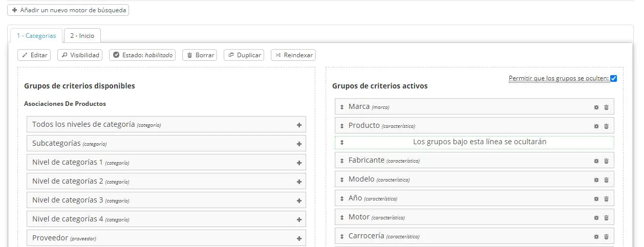Delete Carrocería group with trash icon
Image resolution: width=644 pixels, height=247 pixels.
coord(606,237)
